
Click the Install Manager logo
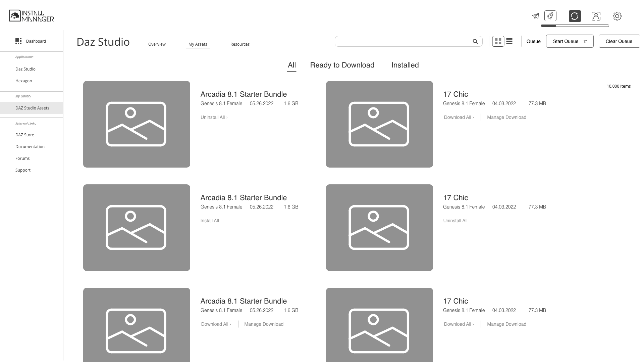[x=32, y=16]
